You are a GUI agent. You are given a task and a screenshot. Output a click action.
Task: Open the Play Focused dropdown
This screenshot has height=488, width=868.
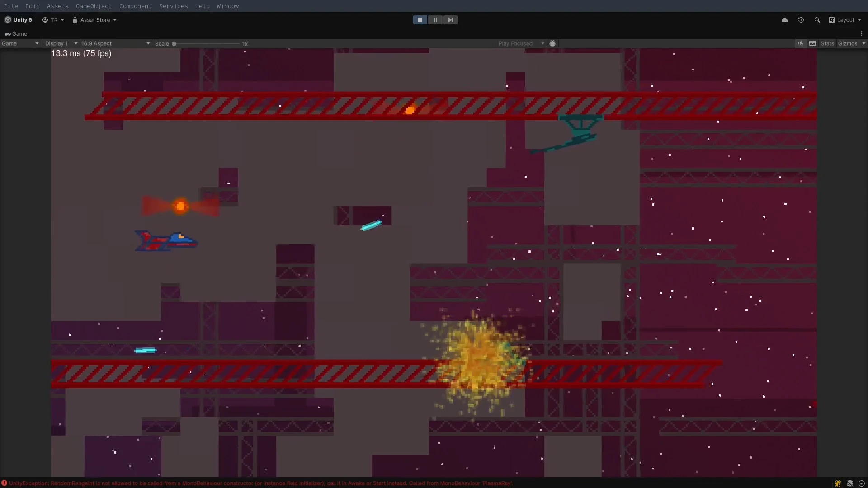(x=520, y=43)
